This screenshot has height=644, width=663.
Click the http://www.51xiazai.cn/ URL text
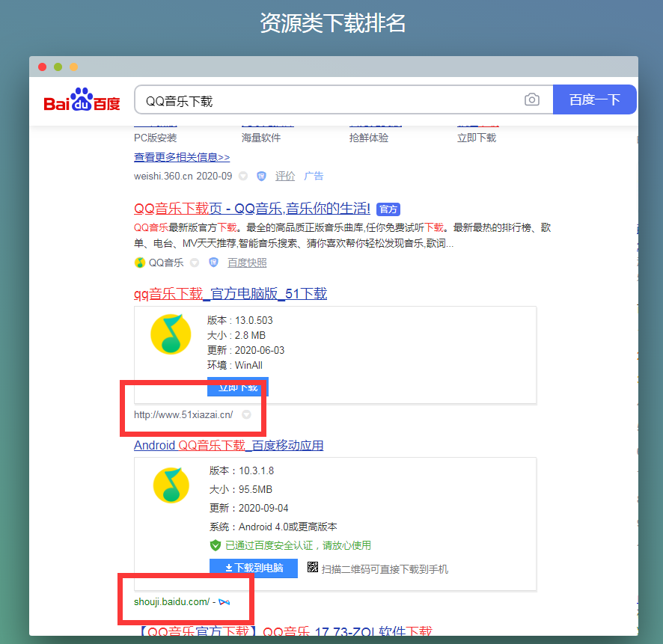pos(183,414)
